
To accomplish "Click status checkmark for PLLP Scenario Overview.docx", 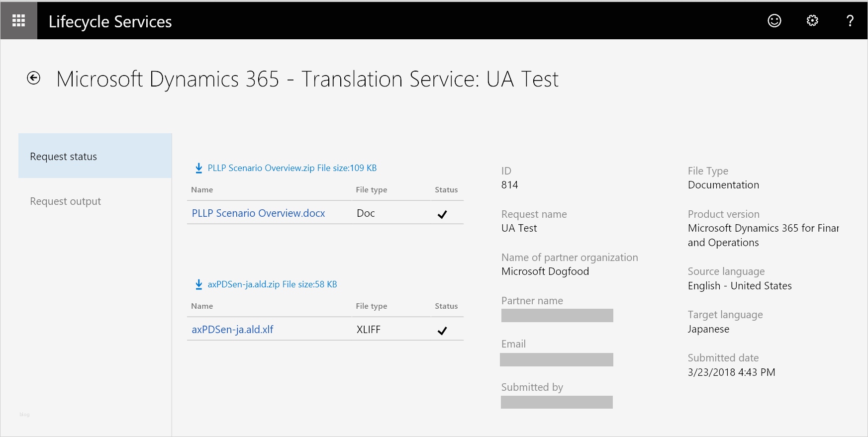I will (x=442, y=214).
